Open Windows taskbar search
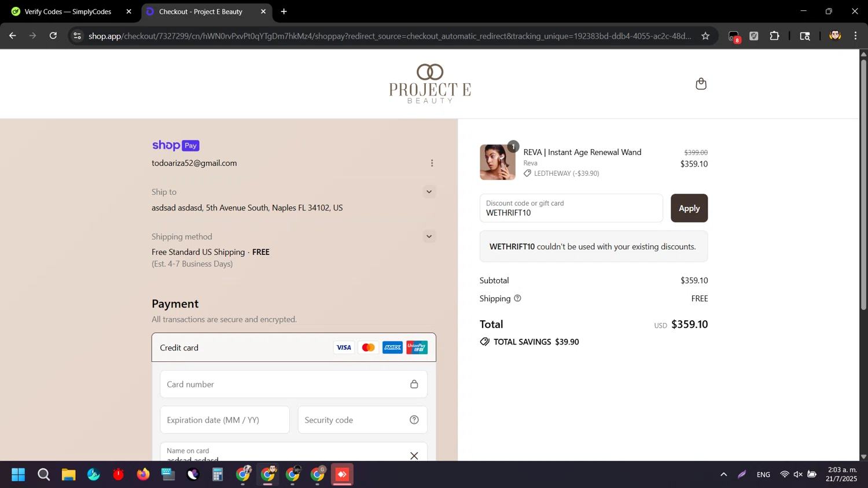The height and width of the screenshot is (488, 868). [x=43, y=475]
